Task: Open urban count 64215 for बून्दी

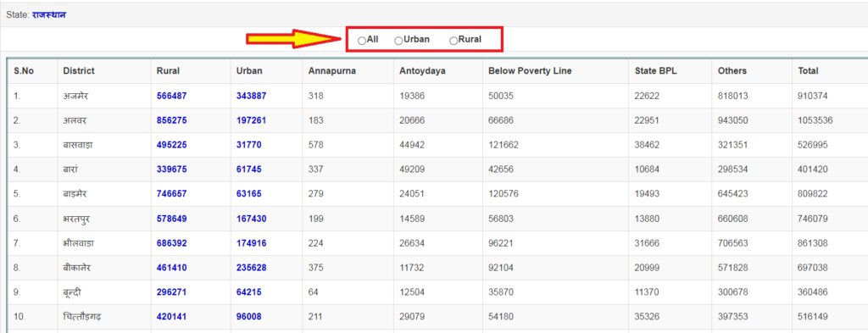Action: 249,292
